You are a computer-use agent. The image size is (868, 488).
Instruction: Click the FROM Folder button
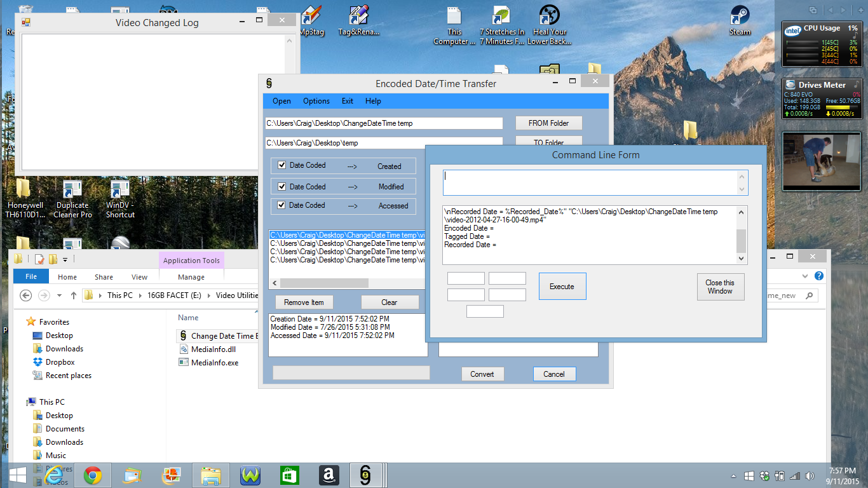pos(548,123)
